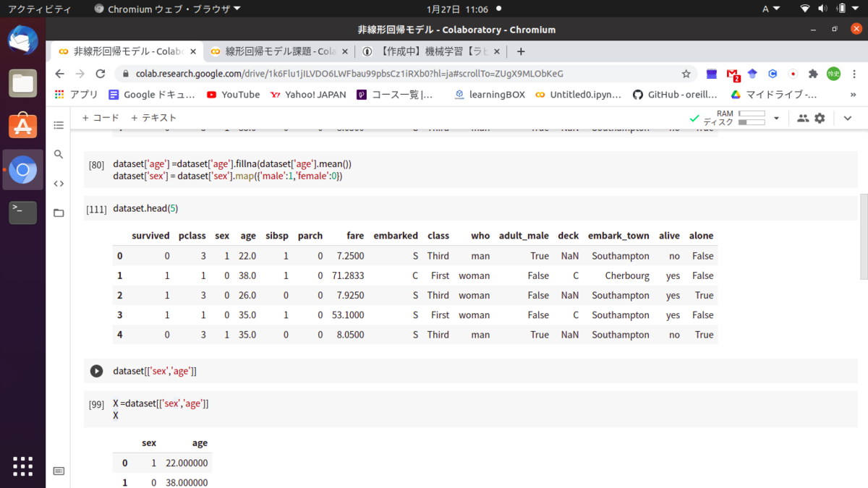Click the purple window extension icon

coord(712,74)
